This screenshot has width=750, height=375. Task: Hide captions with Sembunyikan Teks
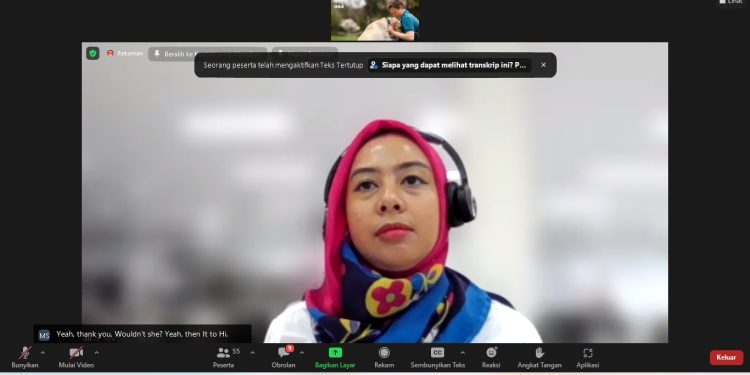pos(438,357)
